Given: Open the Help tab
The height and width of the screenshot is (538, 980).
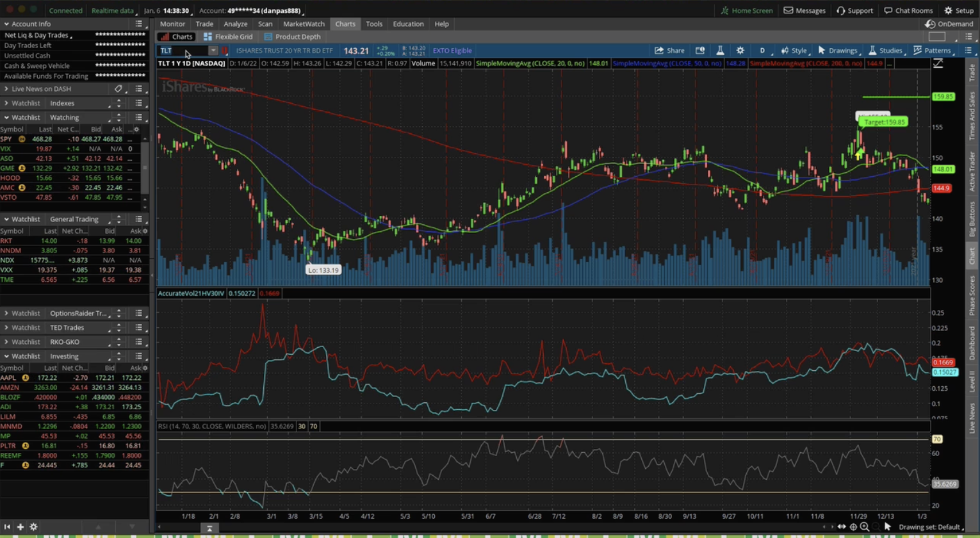Looking at the screenshot, I should point(441,24).
